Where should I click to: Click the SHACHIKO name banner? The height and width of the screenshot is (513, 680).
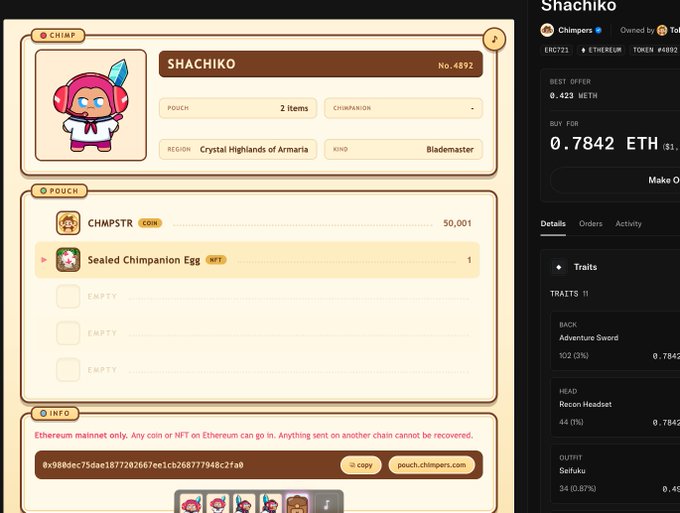pos(320,64)
